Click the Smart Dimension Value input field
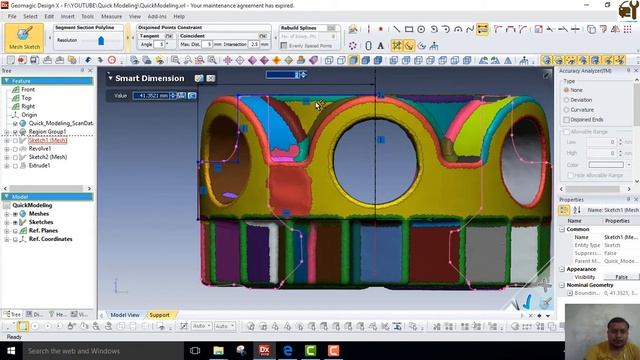The height and width of the screenshot is (360, 640). tap(151, 96)
